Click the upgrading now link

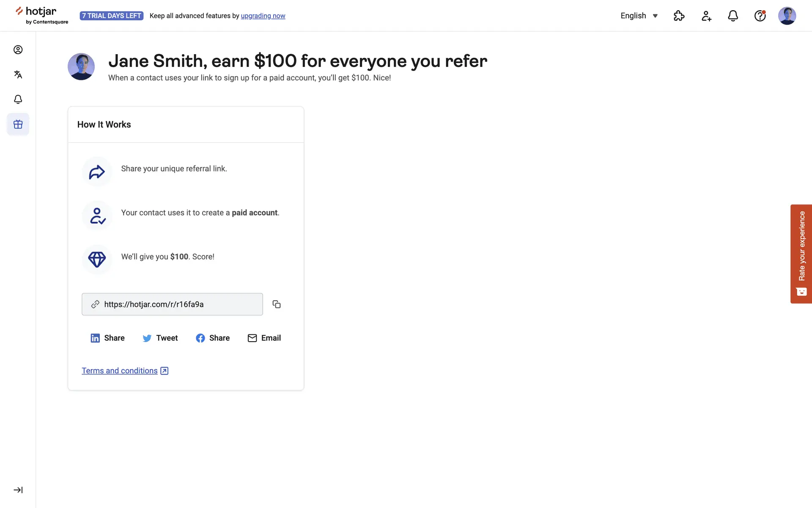point(263,16)
